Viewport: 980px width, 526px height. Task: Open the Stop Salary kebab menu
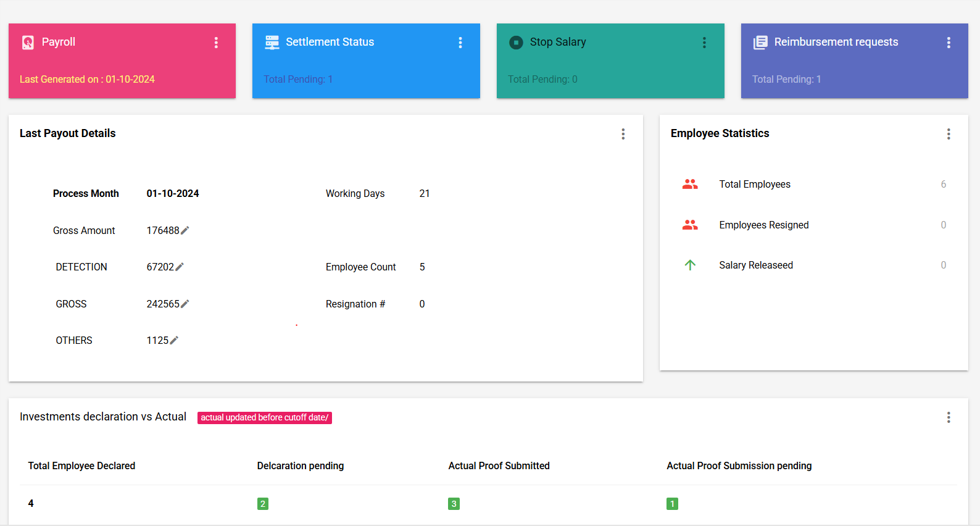[x=704, y=43]
